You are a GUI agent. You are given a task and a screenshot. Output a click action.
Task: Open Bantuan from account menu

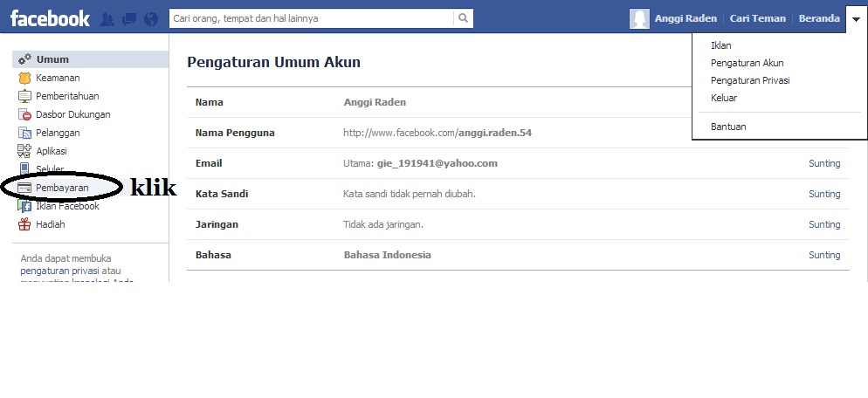728,127
